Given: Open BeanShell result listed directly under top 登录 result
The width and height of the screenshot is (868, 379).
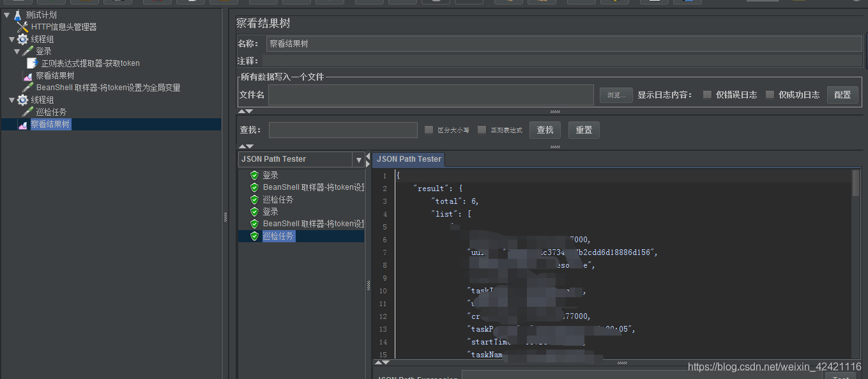Looking at the screenshot, I should (x=313, y=187).
